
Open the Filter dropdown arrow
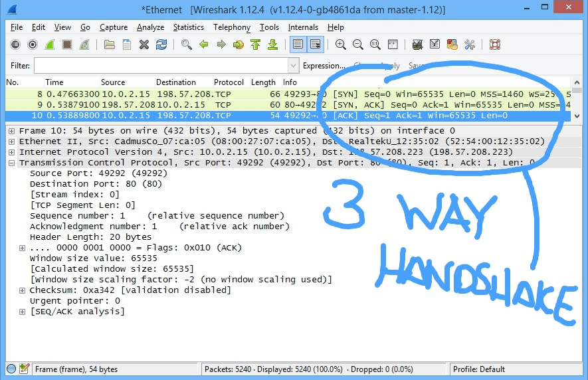293,66
